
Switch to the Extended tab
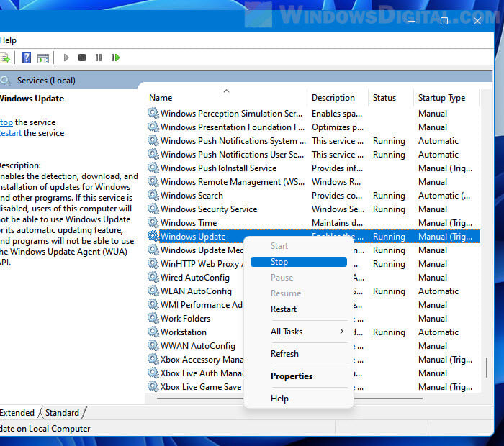point(17,413)
